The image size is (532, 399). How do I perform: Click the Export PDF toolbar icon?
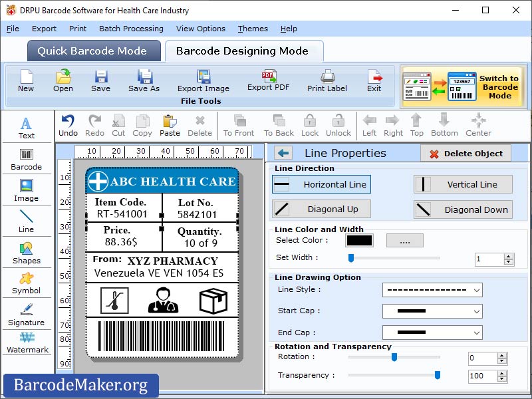coord(268,81)
